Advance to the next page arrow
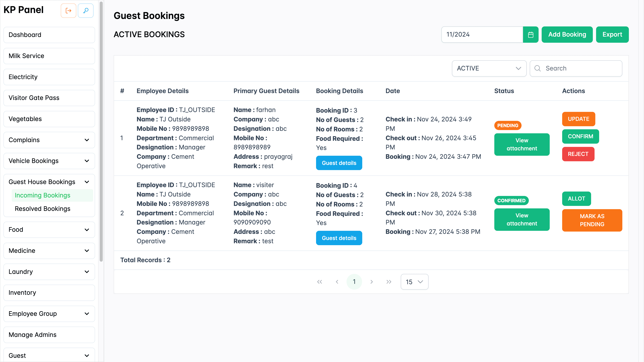 click(x=372, y=282)
